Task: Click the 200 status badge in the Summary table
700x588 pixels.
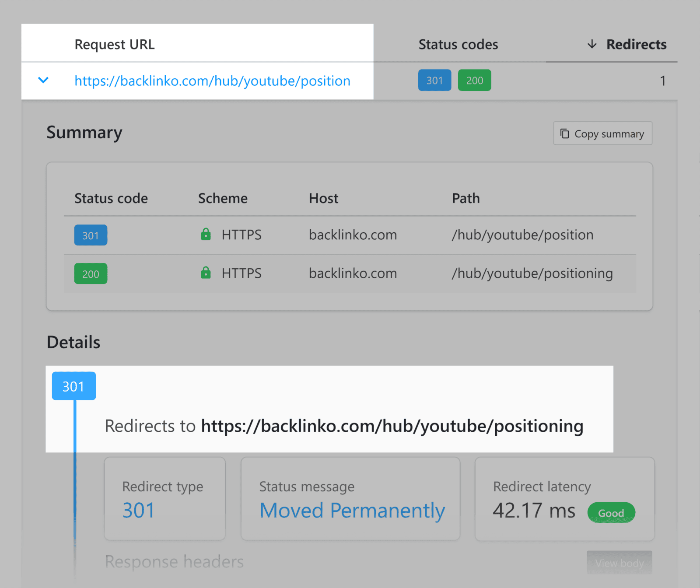Action: 91,274
